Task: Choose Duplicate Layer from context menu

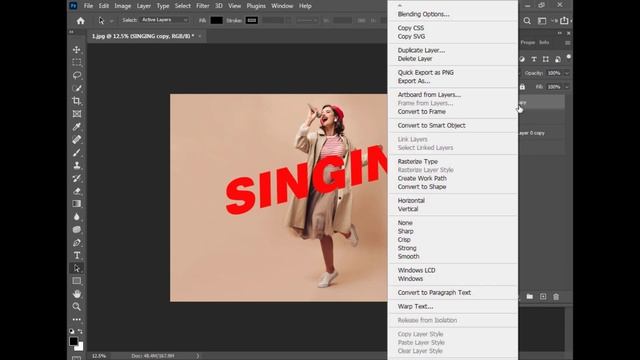Action: tap(421, 50)
